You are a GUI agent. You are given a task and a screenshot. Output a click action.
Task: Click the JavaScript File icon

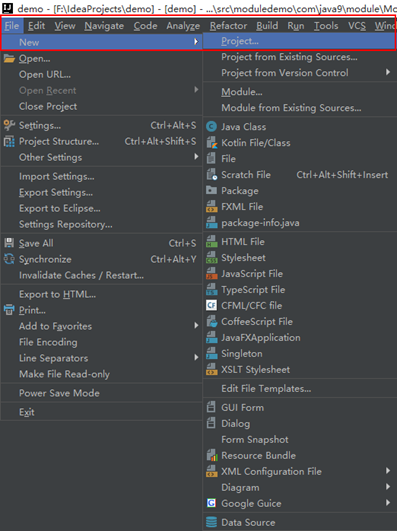[x=211, y=273]
